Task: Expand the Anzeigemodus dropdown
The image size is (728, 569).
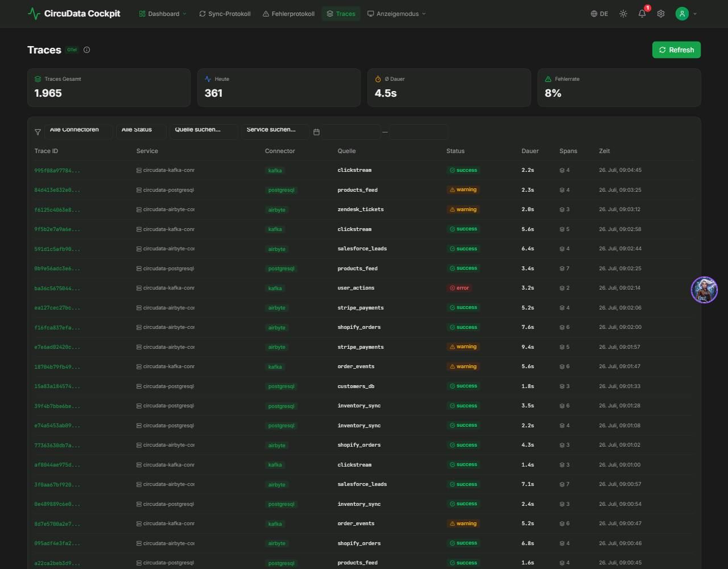Action: tap(396, 14)
